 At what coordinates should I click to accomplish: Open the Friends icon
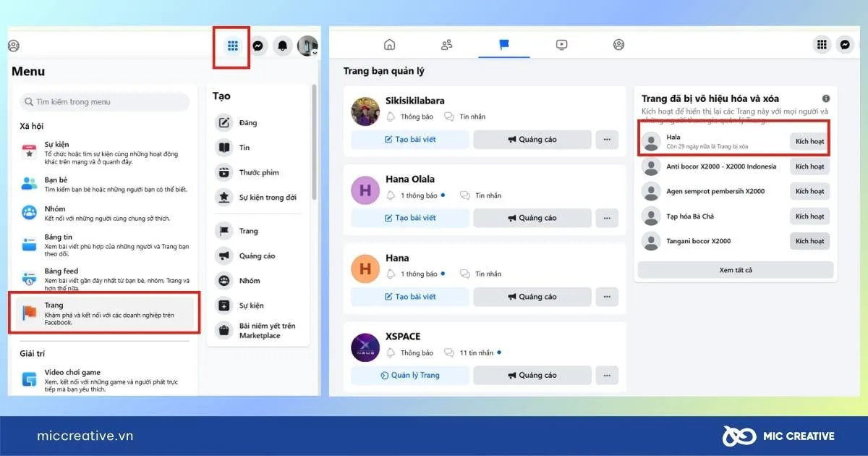(x=446, y=45)
